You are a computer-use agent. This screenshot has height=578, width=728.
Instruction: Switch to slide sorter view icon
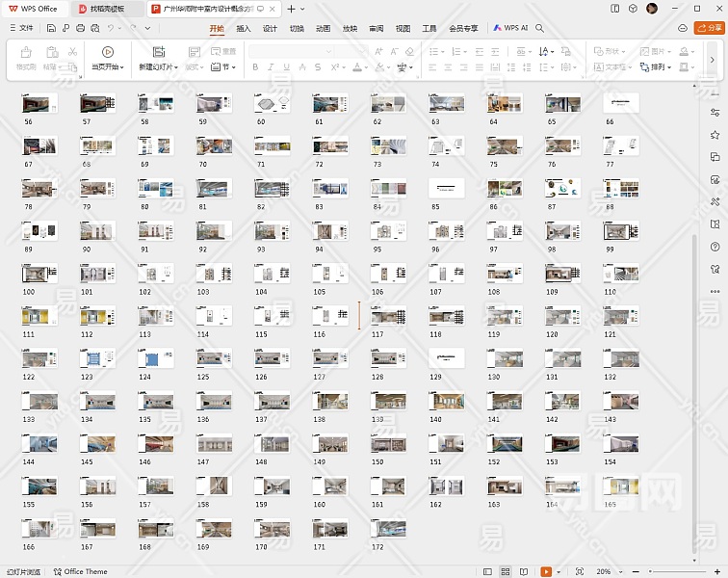(x=506, y=571)
